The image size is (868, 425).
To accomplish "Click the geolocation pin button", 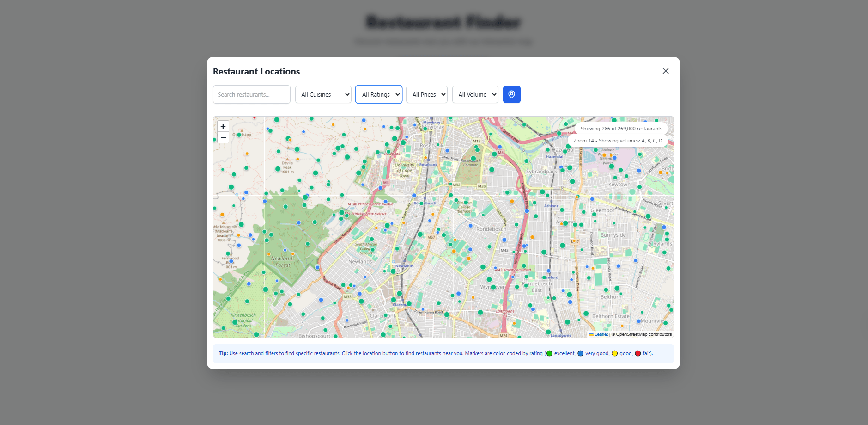I will [511, 94].
